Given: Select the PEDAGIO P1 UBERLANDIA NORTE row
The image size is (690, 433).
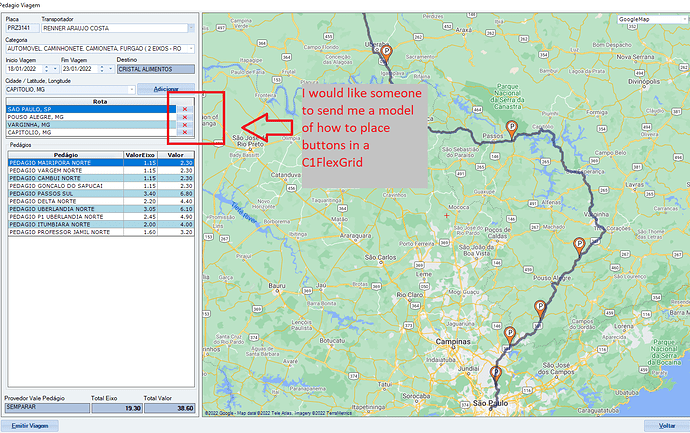Looking at the screenshot, I should click(101, 216).
